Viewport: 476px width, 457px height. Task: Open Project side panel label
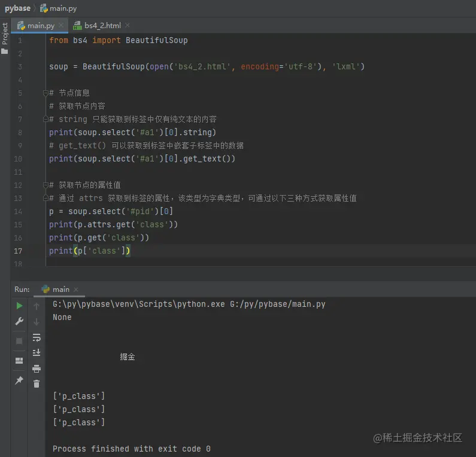[x=5, y=33]
